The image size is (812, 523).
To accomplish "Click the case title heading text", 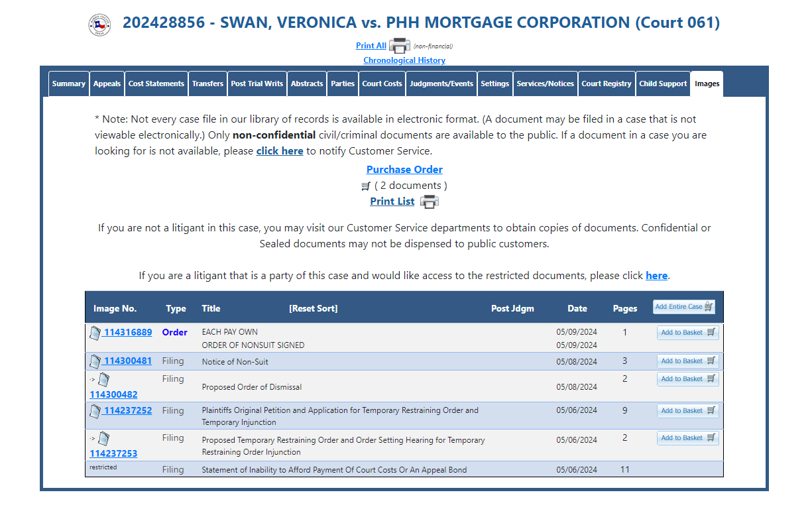I will (421, 23).
